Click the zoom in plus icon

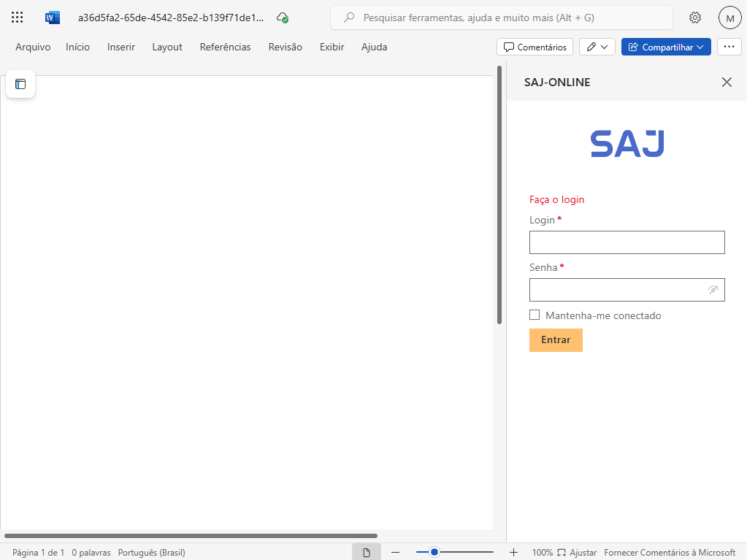pos(513,553)
